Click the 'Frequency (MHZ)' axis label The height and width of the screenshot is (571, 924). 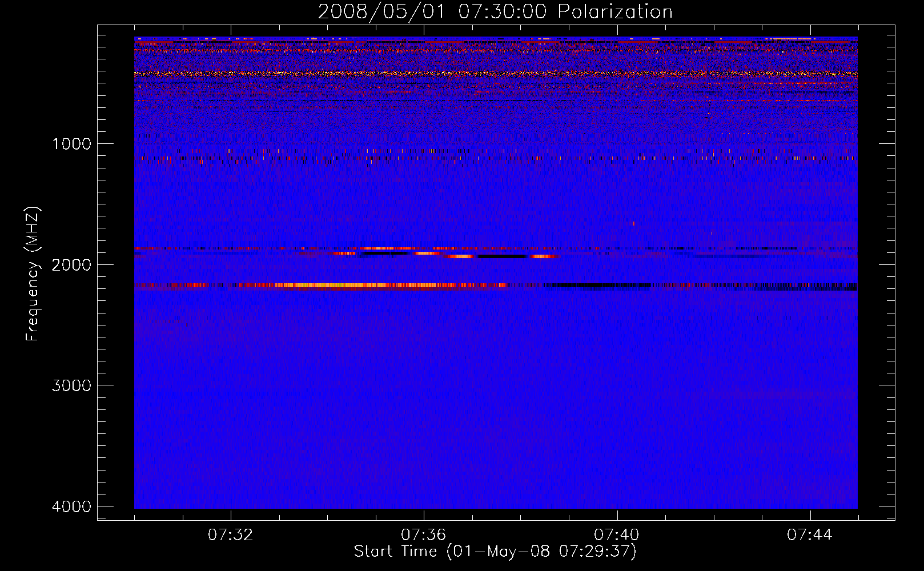(x=33, y=274)
